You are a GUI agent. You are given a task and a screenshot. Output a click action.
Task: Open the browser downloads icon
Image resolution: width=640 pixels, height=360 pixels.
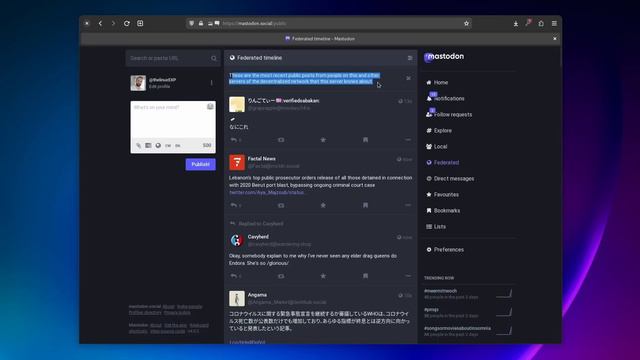click(x=516, y=24)
